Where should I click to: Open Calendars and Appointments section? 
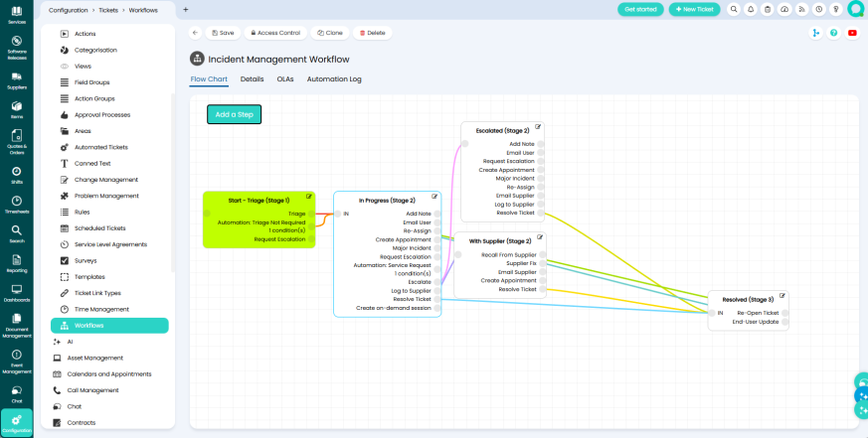pos(109,373)
